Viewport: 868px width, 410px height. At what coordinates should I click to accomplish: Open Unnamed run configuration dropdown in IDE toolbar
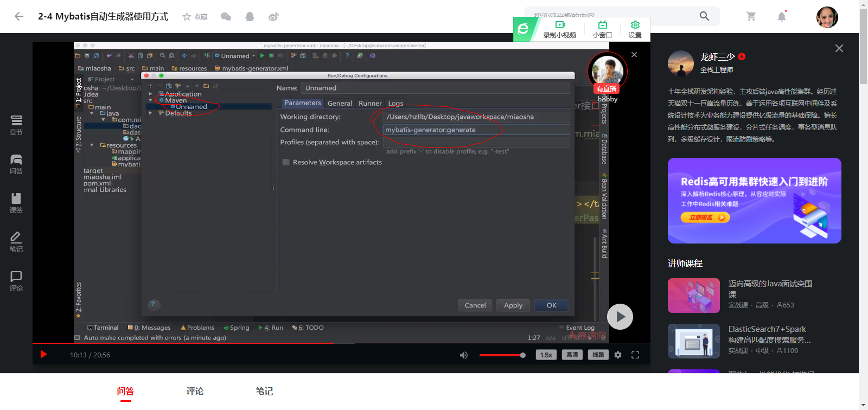tap(235, 56)
